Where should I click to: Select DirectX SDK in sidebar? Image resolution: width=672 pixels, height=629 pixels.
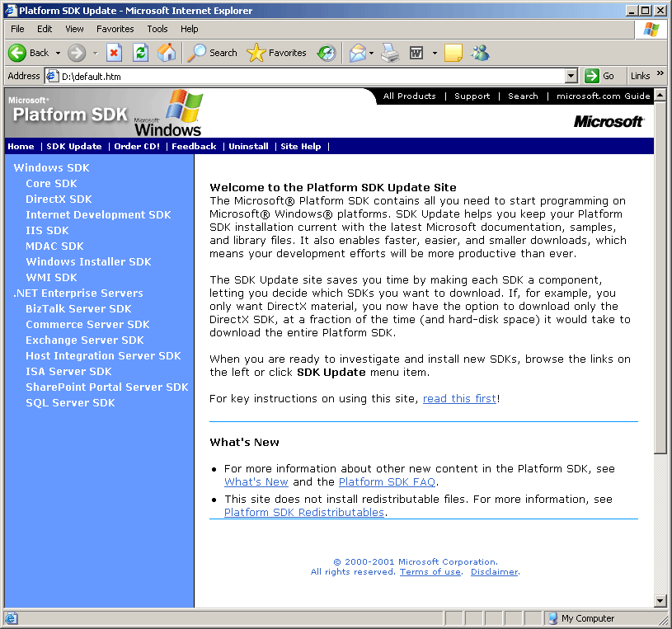(x=59, y=199)
